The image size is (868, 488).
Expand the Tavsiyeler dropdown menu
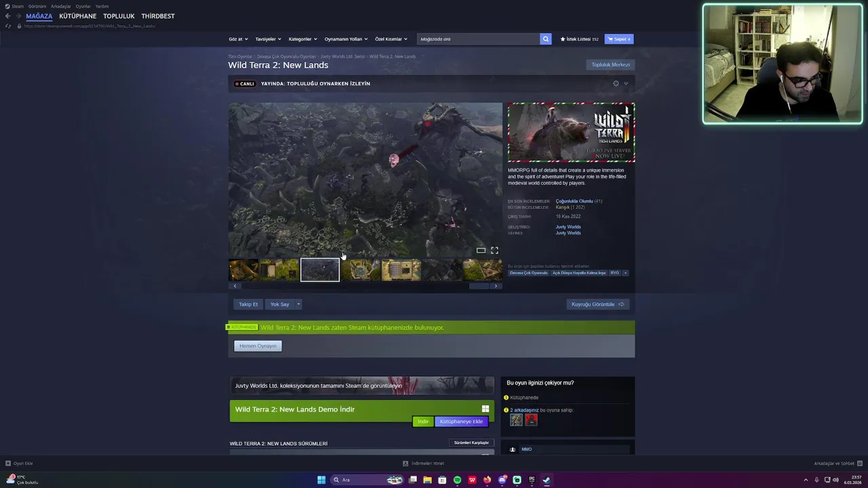[268, 39]
